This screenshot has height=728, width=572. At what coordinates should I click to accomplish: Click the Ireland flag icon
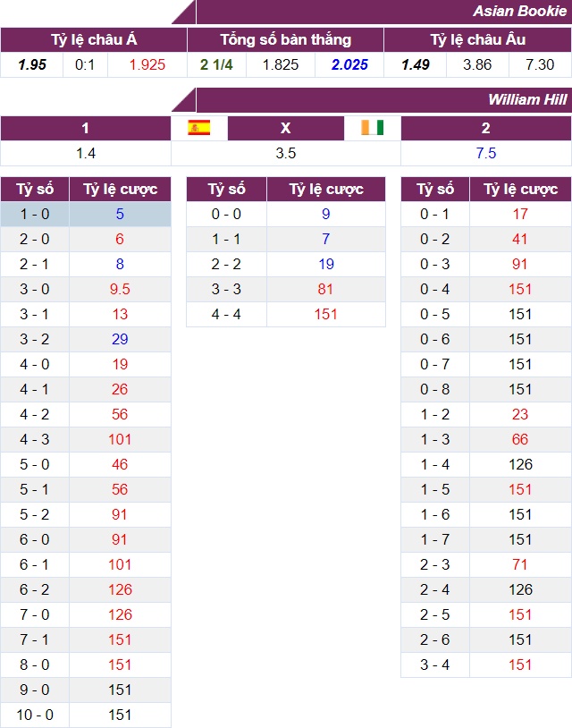(372, 128)
